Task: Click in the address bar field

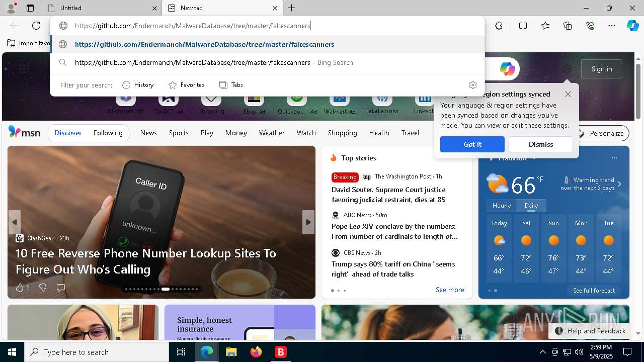Action: pos(268,26)
